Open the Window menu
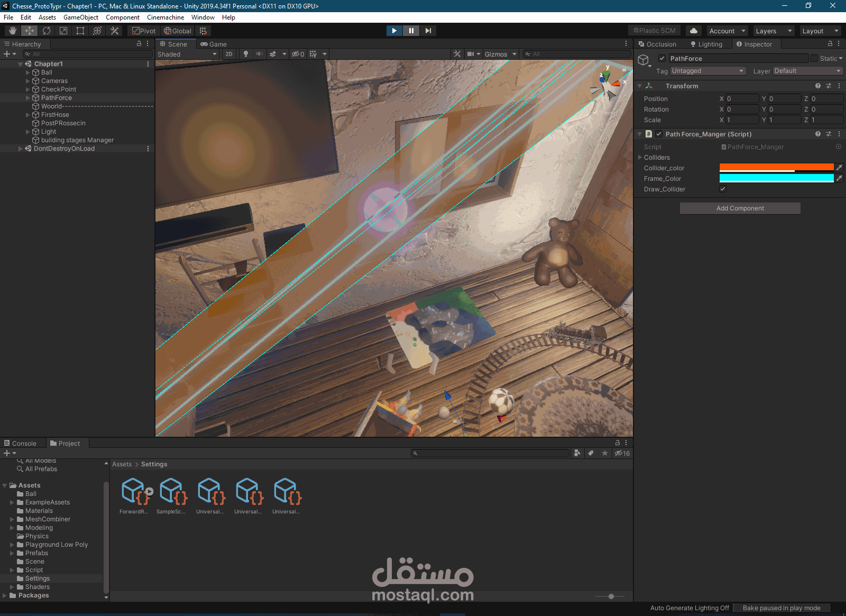The width and height of the screenshot is (846, 616). 203,17
